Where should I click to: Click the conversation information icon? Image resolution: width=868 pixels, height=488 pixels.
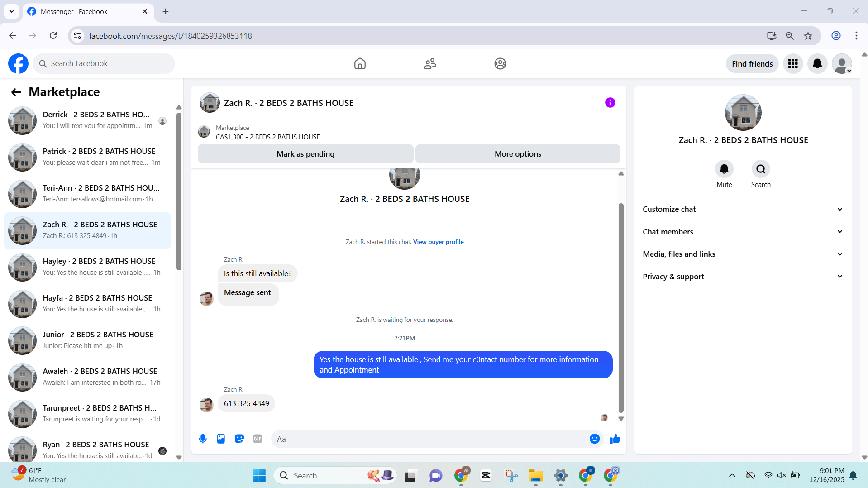[610, 103]
